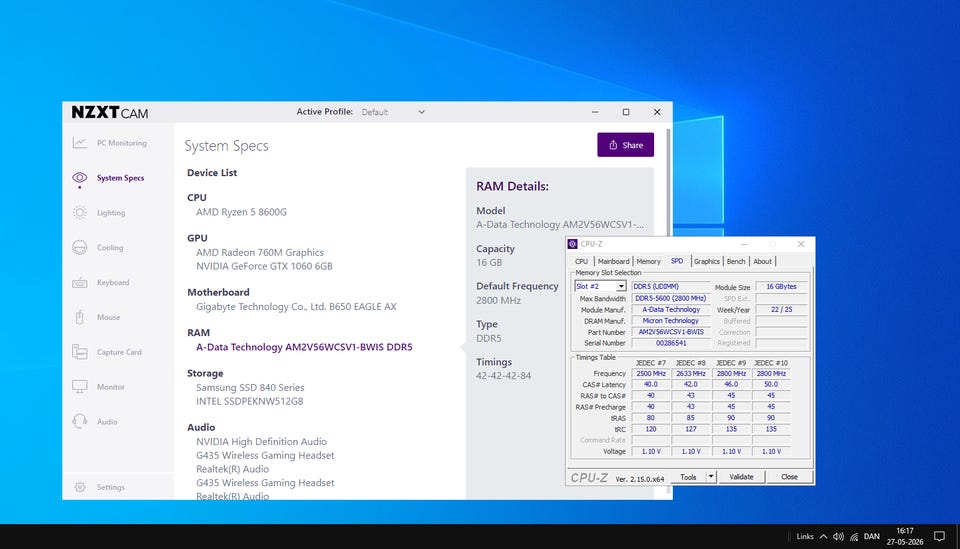The height and width of the screenshot is (549, 960).
Task: Open the Keyboard icon in sidebar
Action: (80, 282)
